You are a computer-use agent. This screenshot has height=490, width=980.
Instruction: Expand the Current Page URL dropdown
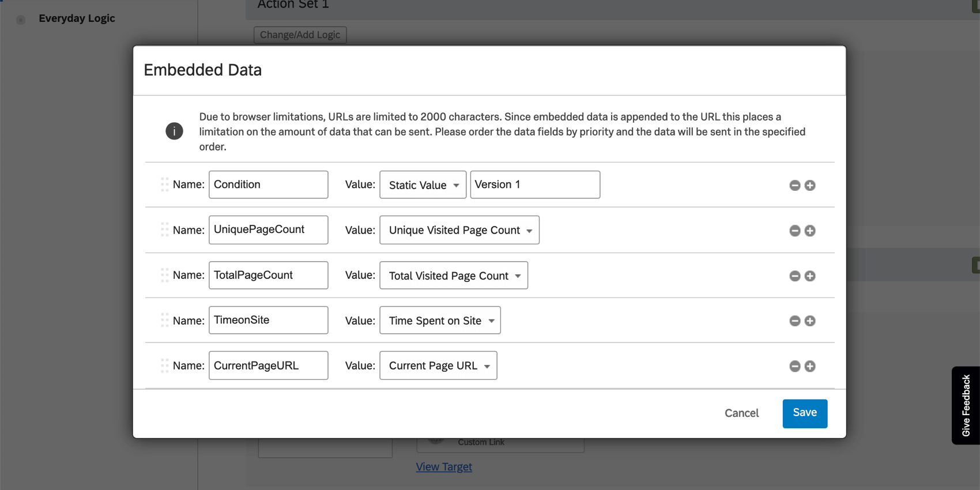click(438, 366)
